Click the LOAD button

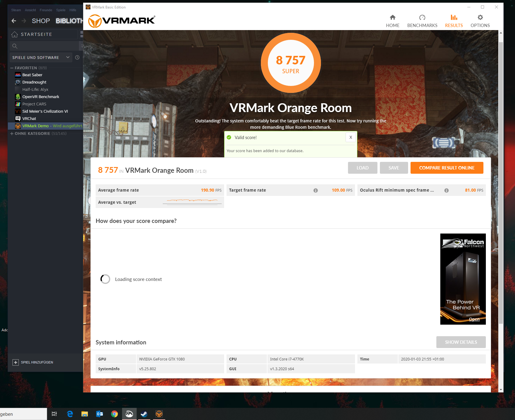pos(363,168)
